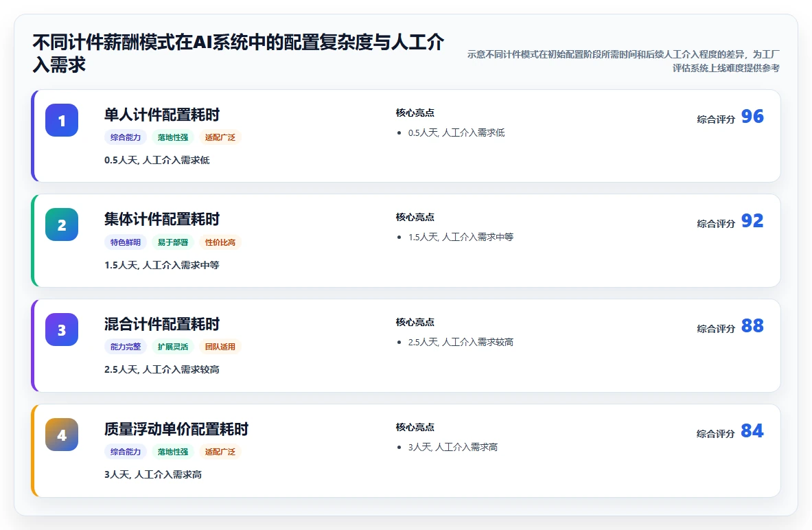Click the score value 92
The height and width of the screenshot is (530, 812).
[752, 220]
